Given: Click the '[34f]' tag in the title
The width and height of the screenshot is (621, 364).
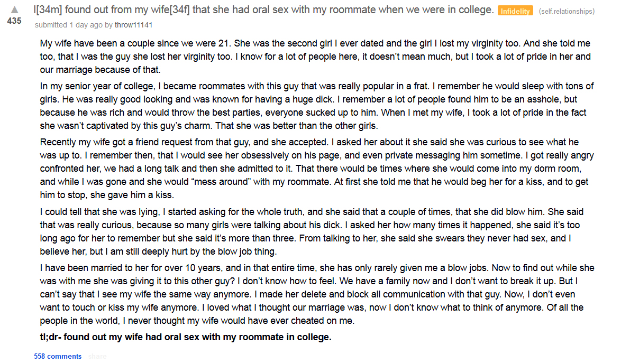Looking at the screenshot, I should pos(179,10).
